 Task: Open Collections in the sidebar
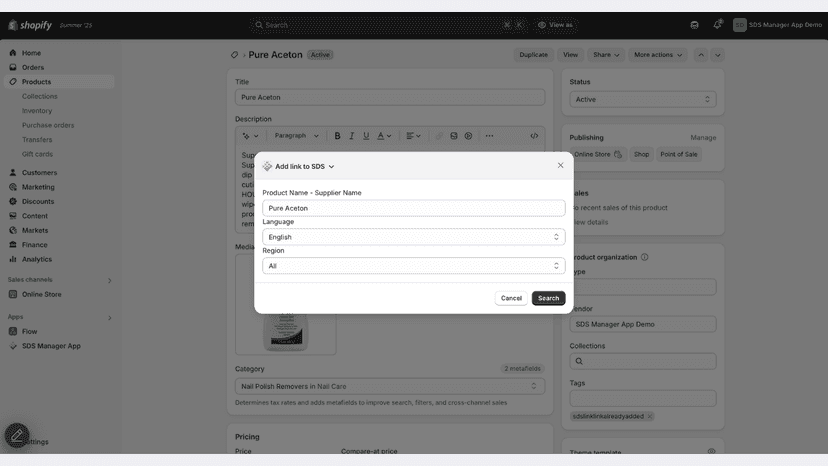40,96
